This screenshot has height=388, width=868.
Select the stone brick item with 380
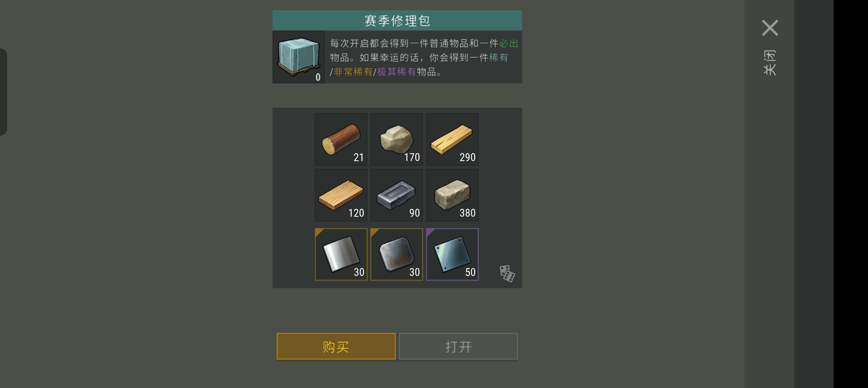coord(452,195)
